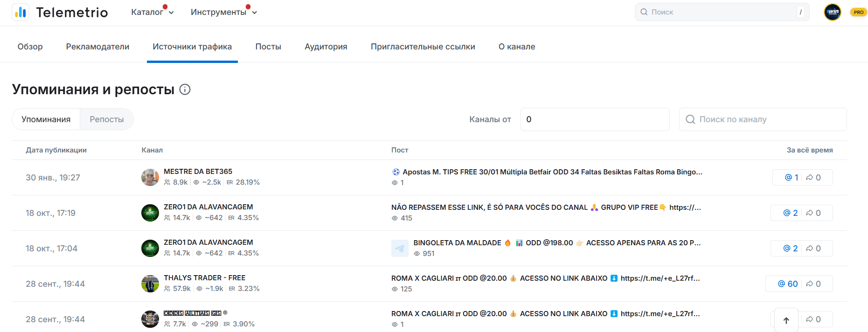Click the Telegram icon in BINGOLETA post

(400, 249)
